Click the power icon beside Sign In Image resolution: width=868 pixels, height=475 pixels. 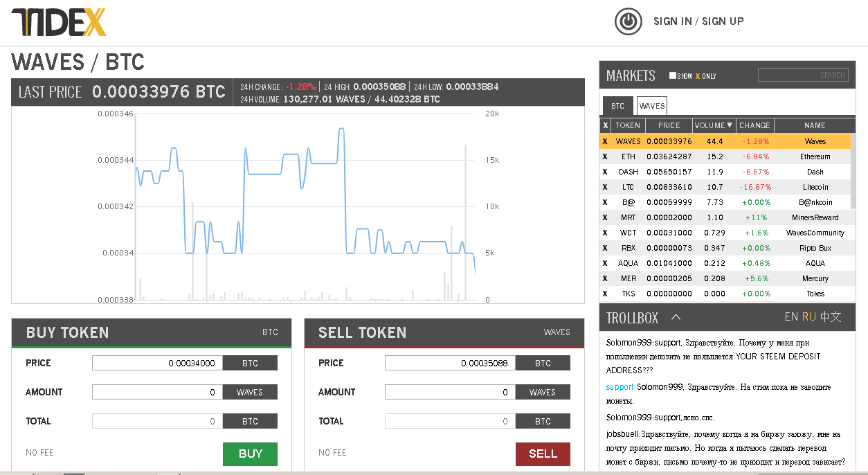pyautogui.click(x=629, y=21)
